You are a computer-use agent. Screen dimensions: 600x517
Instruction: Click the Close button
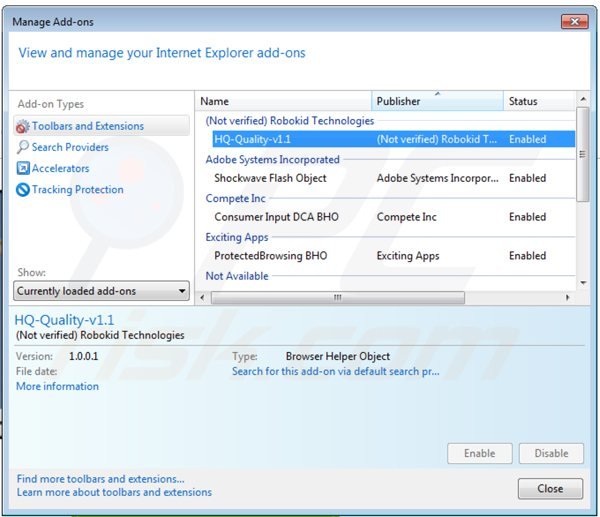click(x=550, y=489)
